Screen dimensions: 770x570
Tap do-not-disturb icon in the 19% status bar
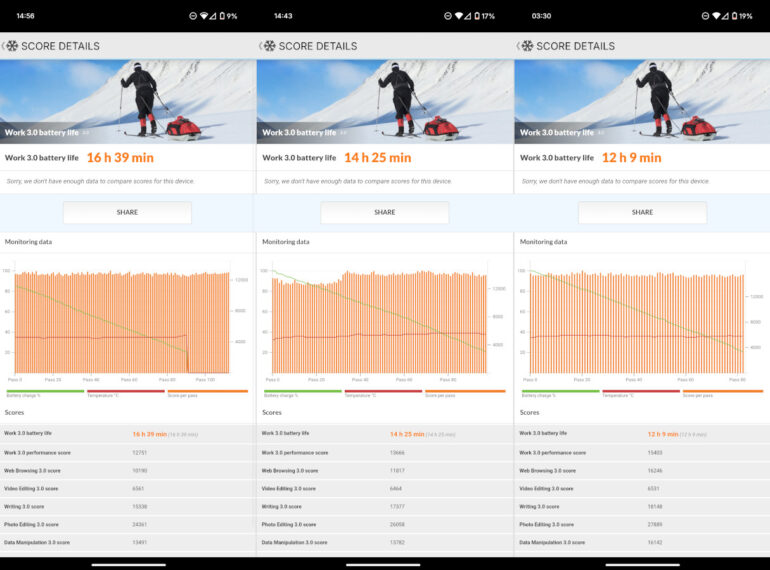coord(706,16)
